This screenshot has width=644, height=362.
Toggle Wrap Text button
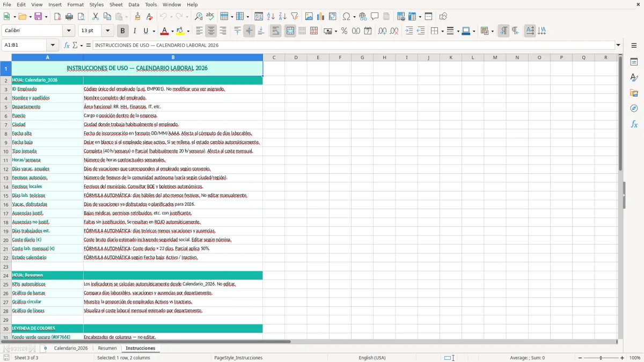[275, 31]
